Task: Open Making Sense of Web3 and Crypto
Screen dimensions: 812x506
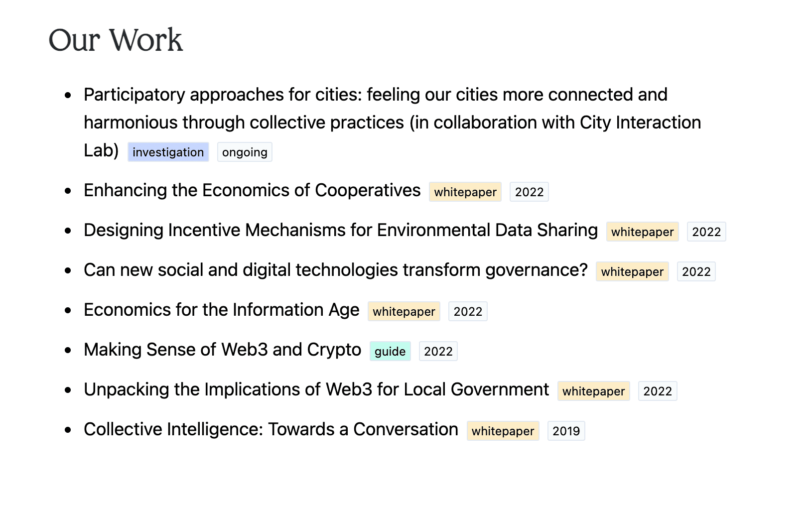Action: pos(222,350)
